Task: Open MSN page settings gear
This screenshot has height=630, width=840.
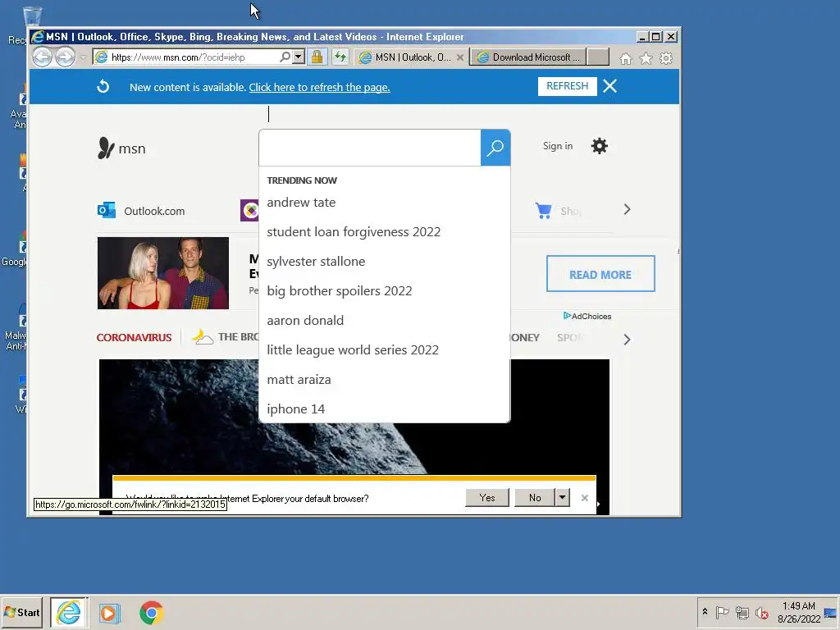Action: (599, 146)
